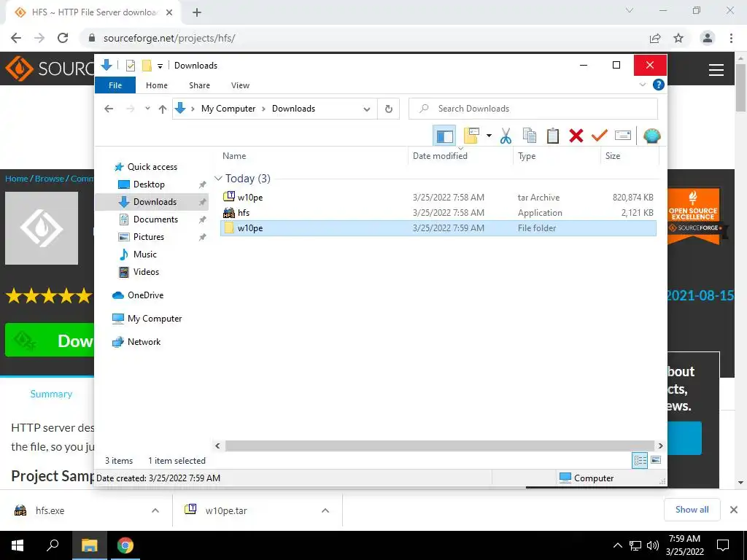Viewport: 747px width, 560px height.
Task: Click Explorer's back arrow button
Action: tap(109, 109)
